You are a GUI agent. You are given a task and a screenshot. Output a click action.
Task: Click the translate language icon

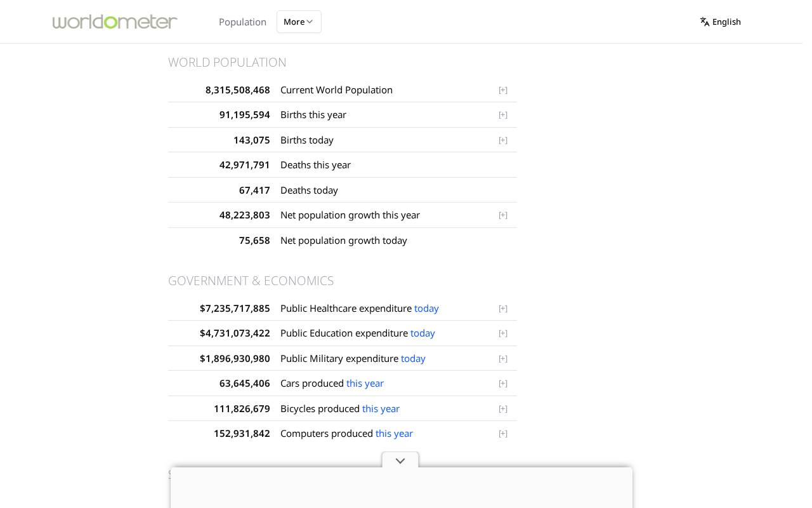705,22
